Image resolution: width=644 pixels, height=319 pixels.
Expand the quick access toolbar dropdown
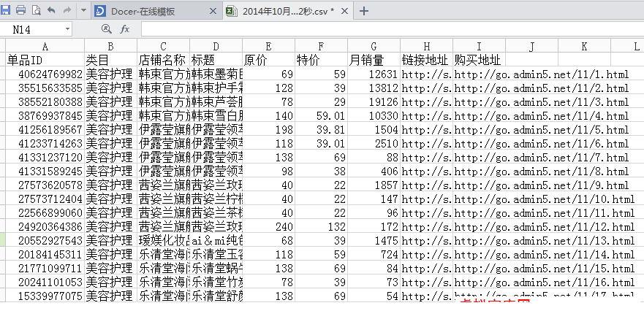pyautogui.click(x=82, y=11)
